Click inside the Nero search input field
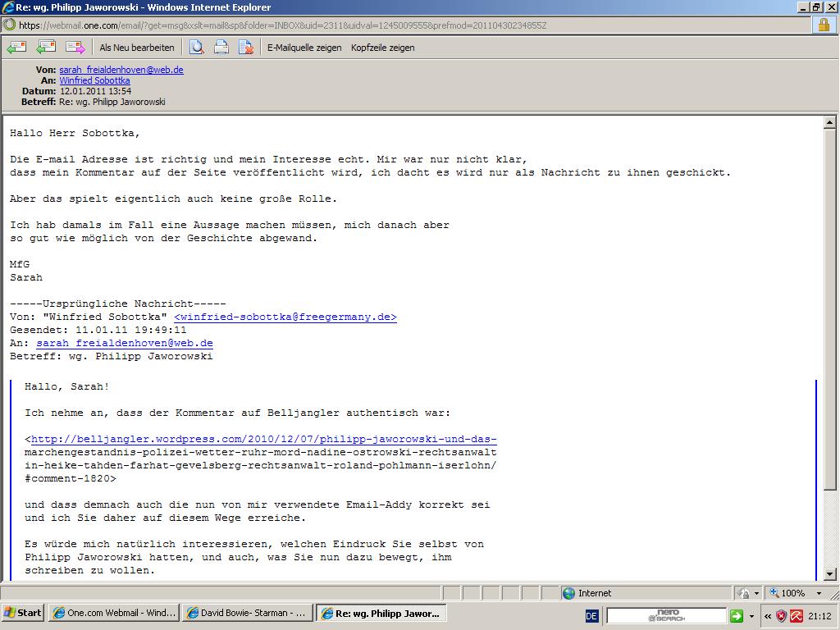This screenshot has height=630, width=840. pos(666,615)
